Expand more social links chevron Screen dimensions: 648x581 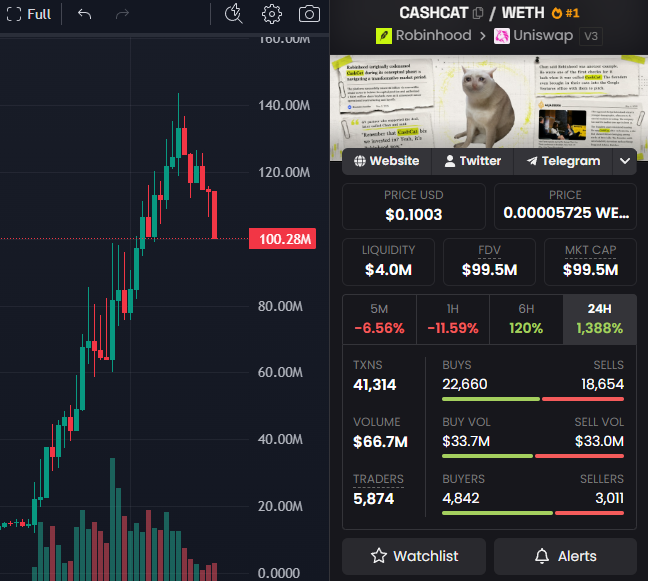click(625, 161)
